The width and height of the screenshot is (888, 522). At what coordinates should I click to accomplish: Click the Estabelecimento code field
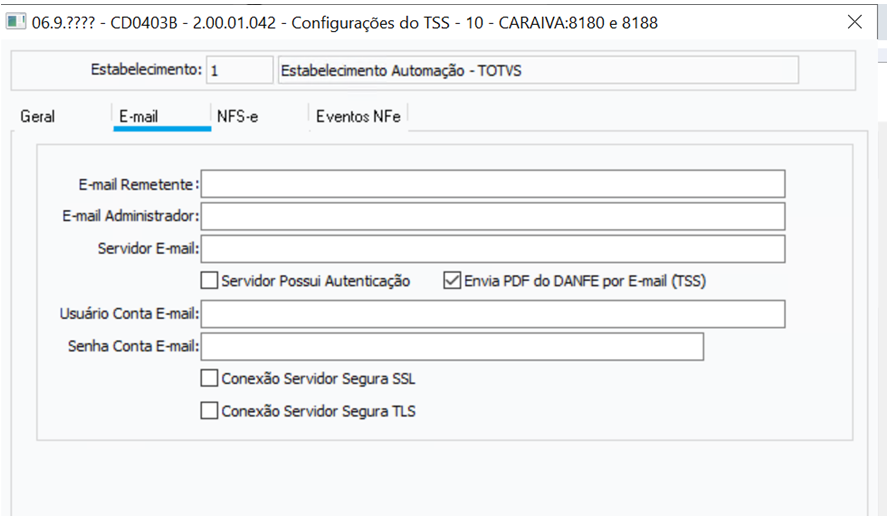pyautogui.click(x=240, y=70)
